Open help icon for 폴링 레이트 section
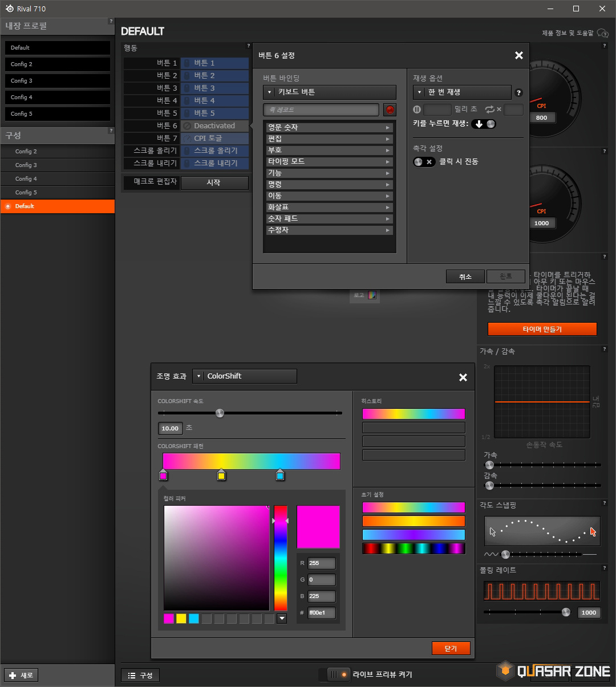The image size is (616, 687). click(x=605, y=567)
